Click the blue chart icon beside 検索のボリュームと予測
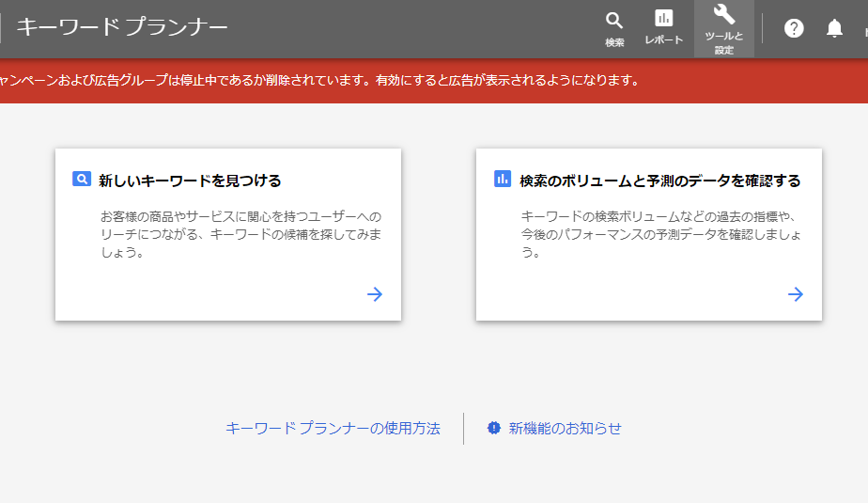Screen dimensions: 868x503 coord(502,179)
